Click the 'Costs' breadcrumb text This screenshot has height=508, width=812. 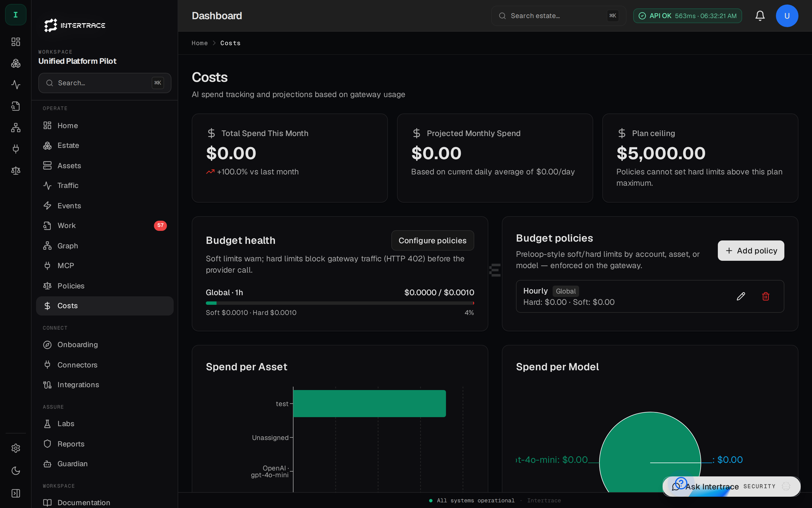click(x=231, y=43)
